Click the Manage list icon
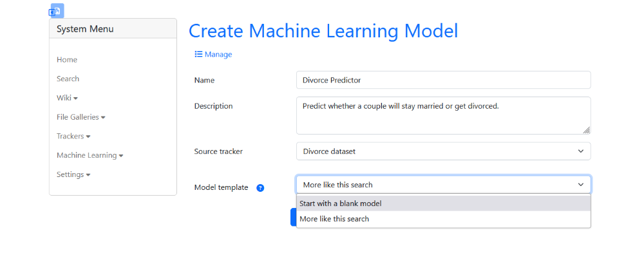644x262 pixels. click(198, 54)
